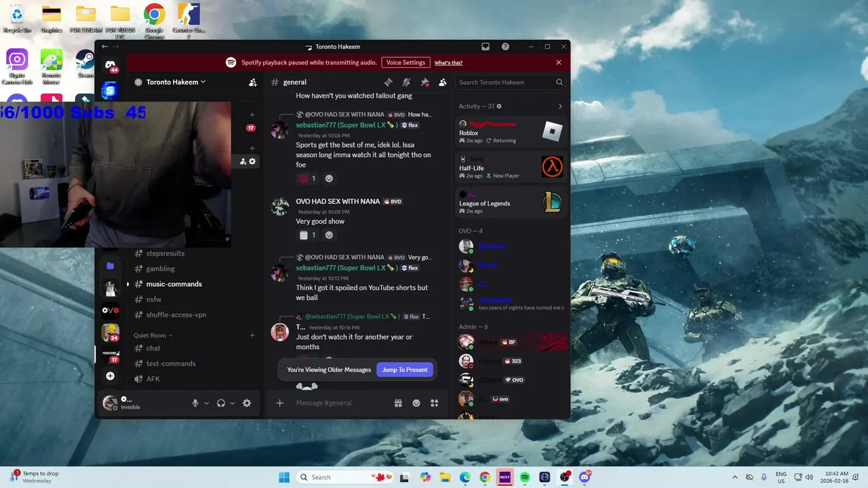
Task: Open Steam desktop shortcut
Action: 85,65
